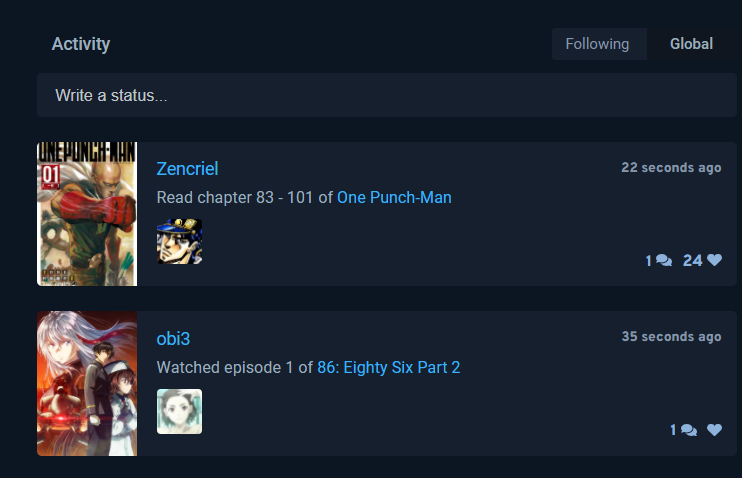Viewport: 742px width, 478px height.
Task: Click the Activity section heading
Action: [x=81, y=44]
